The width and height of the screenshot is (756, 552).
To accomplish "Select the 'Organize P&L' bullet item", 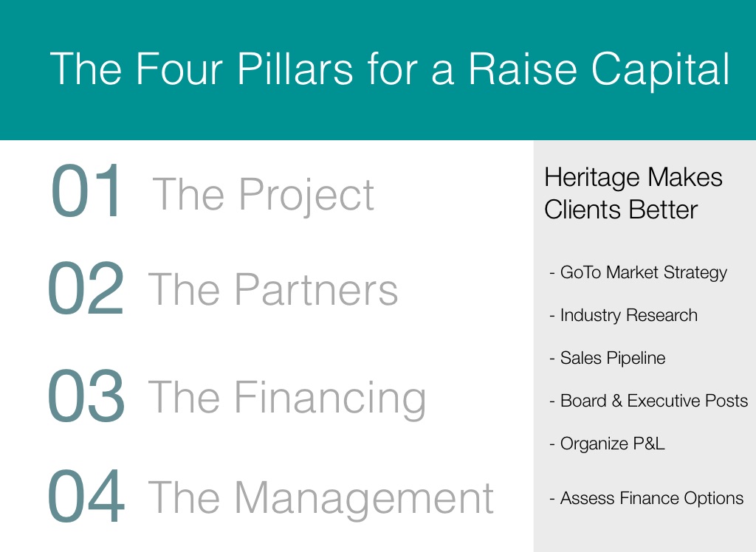I will click(608, 444).
